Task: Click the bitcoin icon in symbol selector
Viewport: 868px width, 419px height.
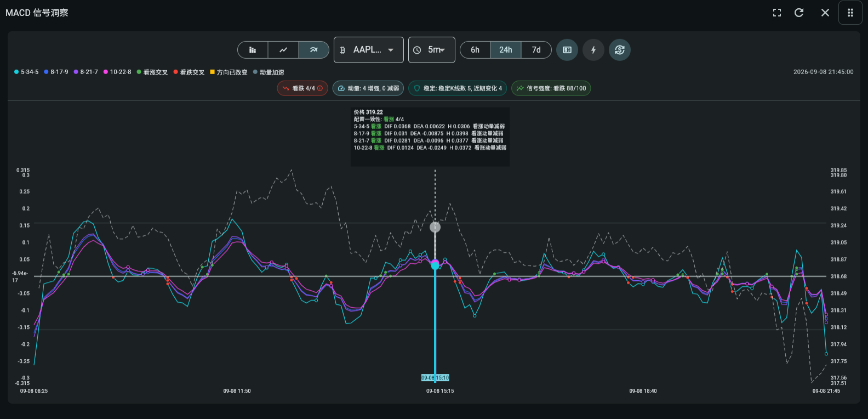Action: (x=342, y=50)
